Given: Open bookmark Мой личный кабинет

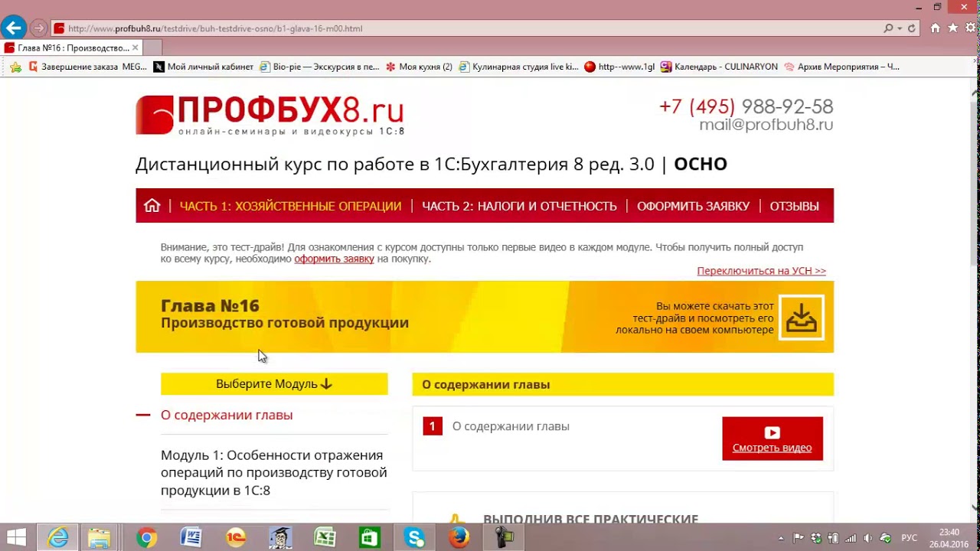Looking at the screenshot, I should coord(204,67).
